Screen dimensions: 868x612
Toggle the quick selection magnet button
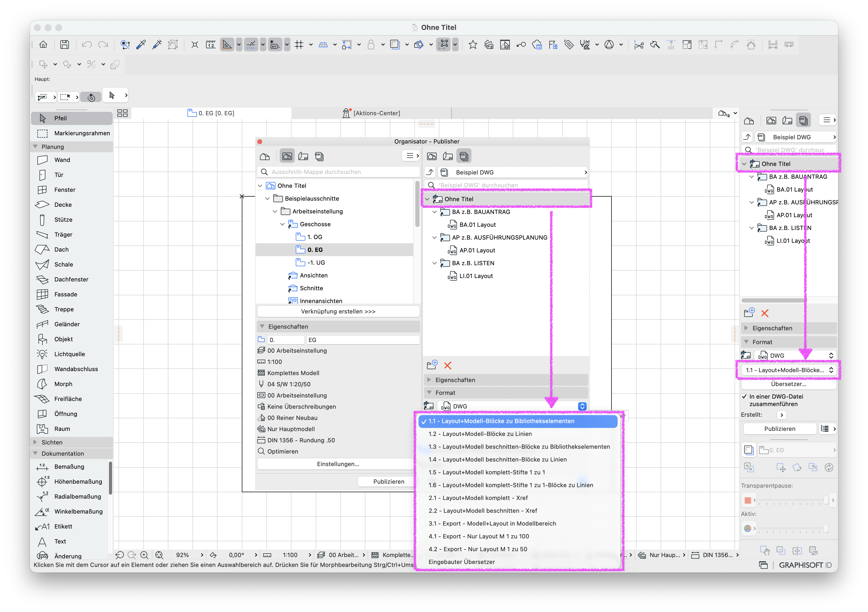pos(91,97)
